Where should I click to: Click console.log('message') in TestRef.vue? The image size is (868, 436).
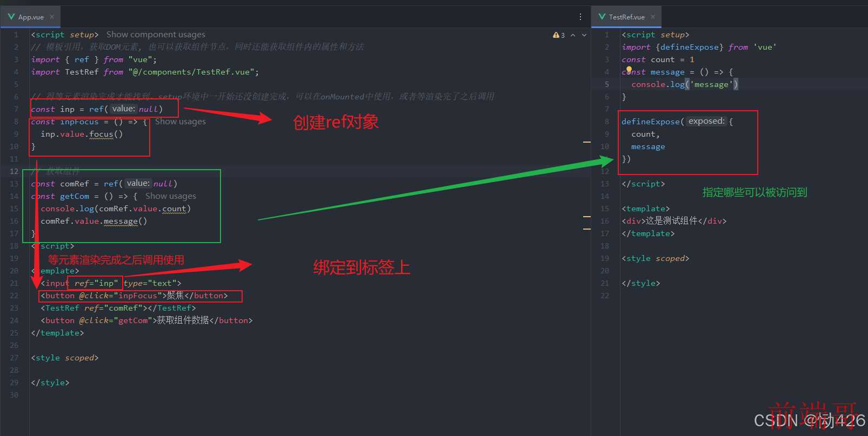[685, 84]
